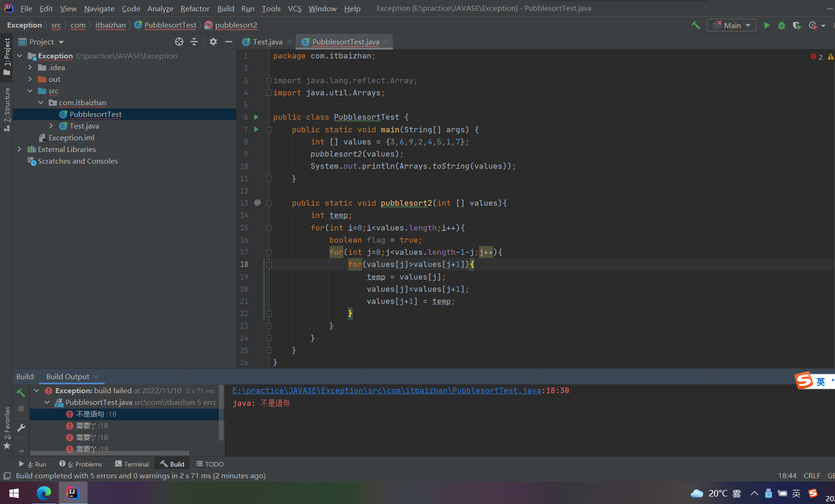Switch to Test.java editor tab
This screenshot has width=835, height=504.
click(x=268, y=42)
